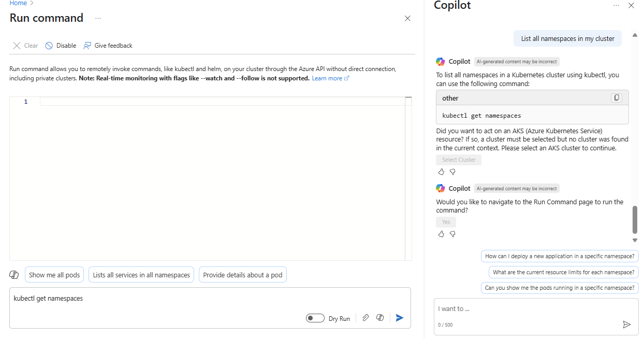The height and width of the screenshot is (338, 644).
Task: Click Disable to turn off Run command
Action: click(60, 45)
